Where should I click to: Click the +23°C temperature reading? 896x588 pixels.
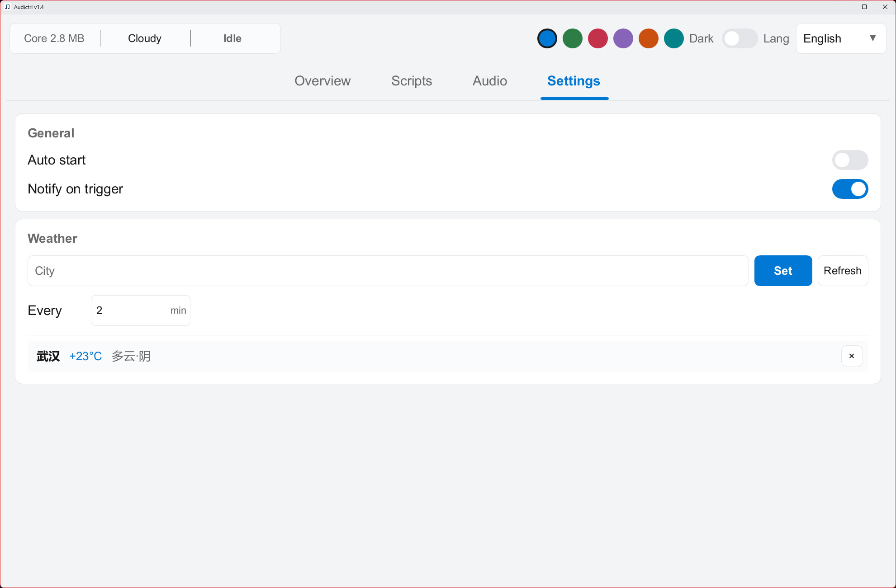(x=85, y=356)
